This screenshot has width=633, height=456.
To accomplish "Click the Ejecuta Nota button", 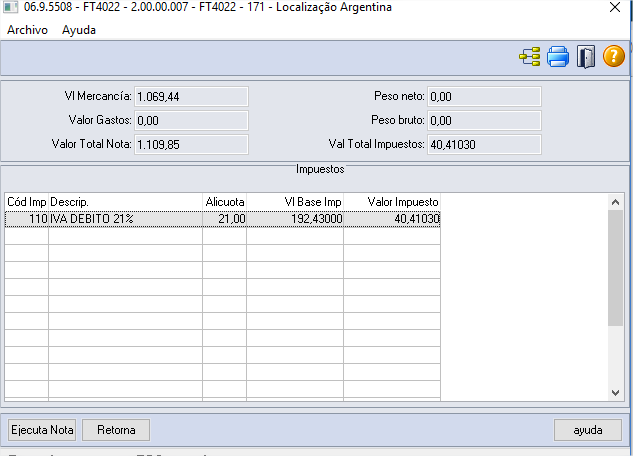I will [42, 430].
